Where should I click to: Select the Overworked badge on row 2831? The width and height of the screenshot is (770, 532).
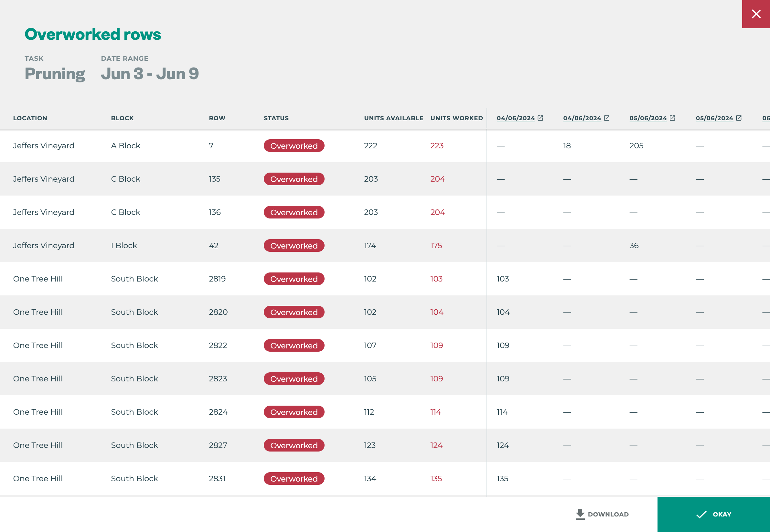(x=294, y=478)
